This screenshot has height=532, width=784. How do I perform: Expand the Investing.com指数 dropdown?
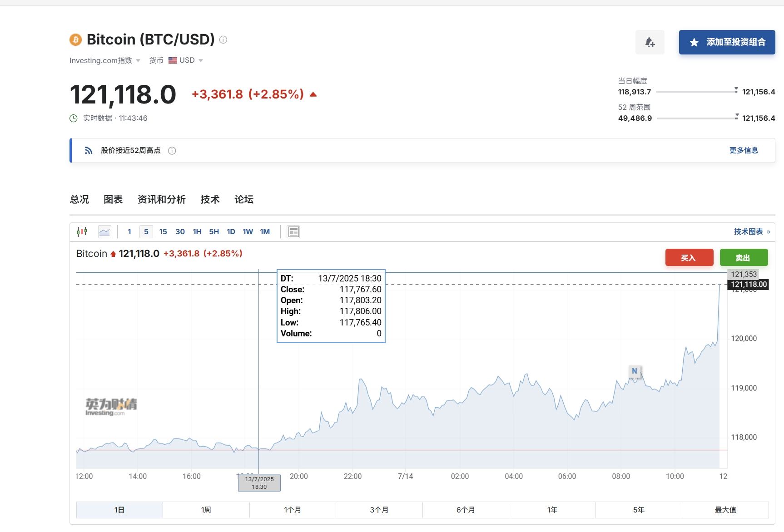click(x=104, y=60)
